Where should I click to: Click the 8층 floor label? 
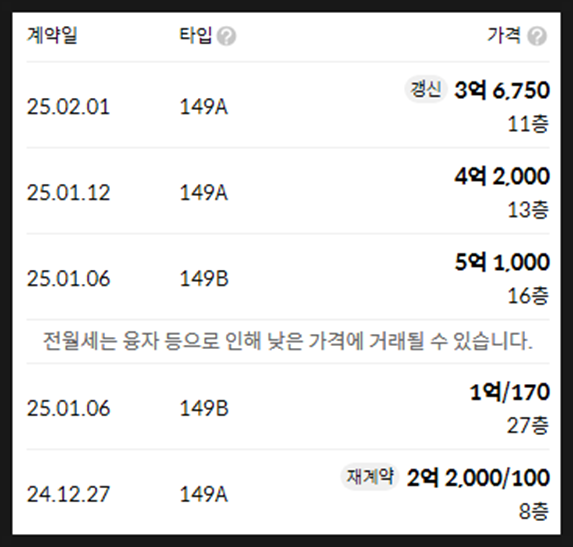(x=534, y=511)
